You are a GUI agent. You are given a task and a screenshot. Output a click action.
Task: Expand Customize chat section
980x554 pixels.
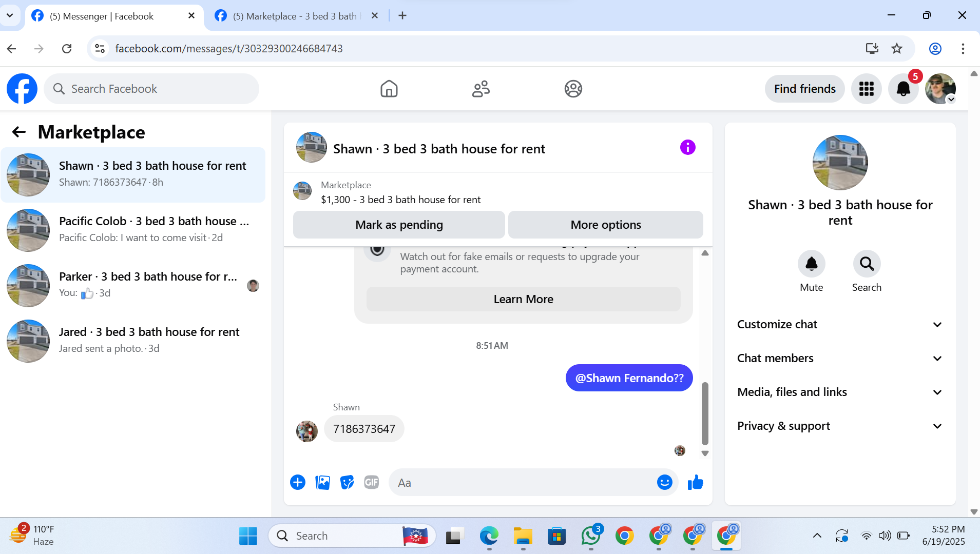point(840,324)
